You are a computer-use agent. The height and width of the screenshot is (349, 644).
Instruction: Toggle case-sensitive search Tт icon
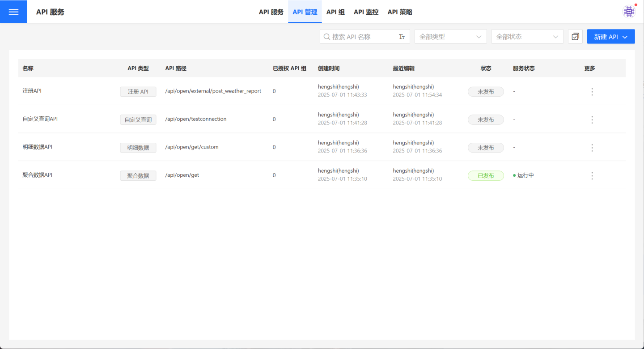coord(402,37)
